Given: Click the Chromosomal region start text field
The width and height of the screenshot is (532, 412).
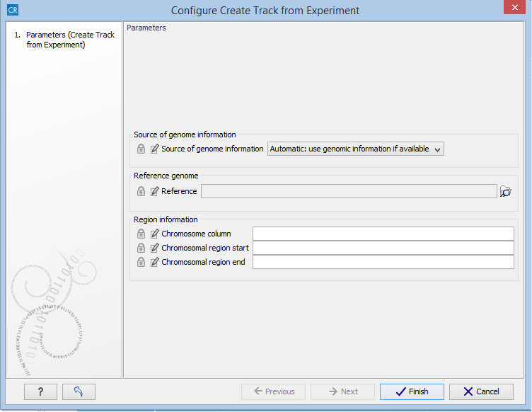Looking at the screenshot, I should [x=383, y=248].
